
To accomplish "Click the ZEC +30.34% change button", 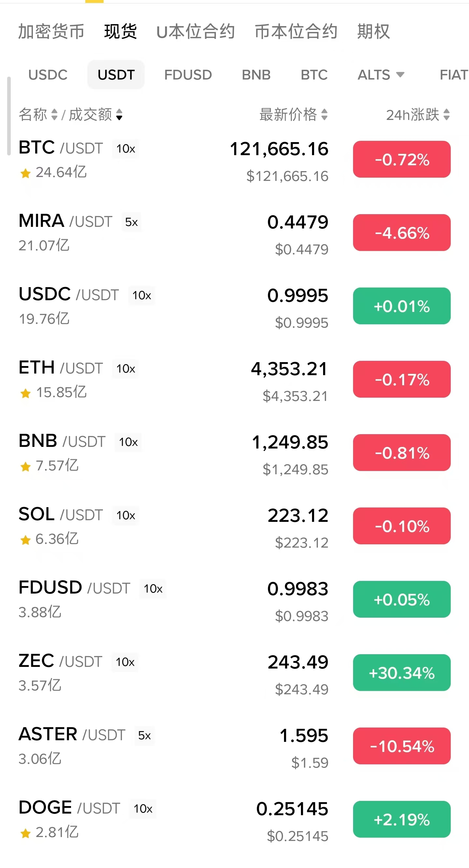I will (401, 672).
